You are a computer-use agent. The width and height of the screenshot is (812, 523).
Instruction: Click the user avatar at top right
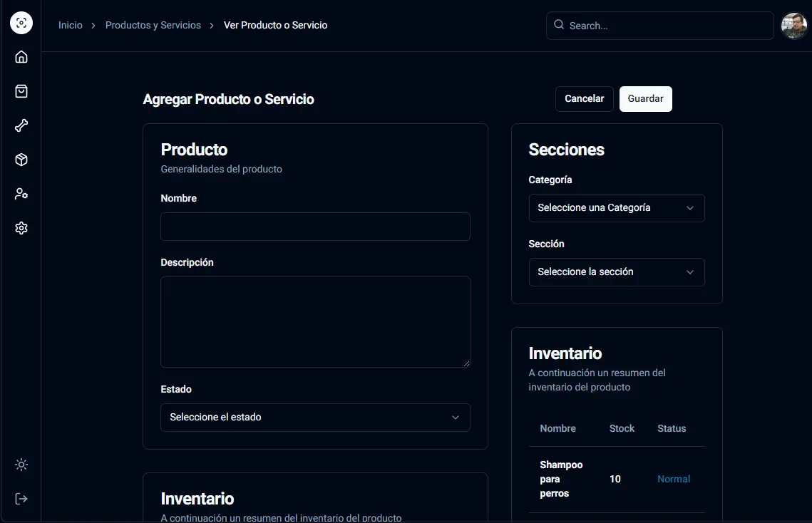coord(793,24)
